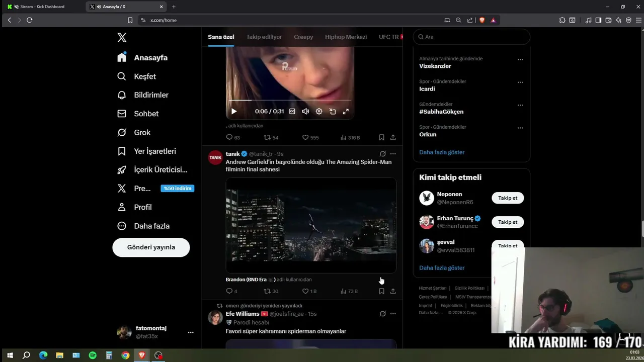
Task: Open options for #SabihaGökçen trend
Action: [520, 105]
